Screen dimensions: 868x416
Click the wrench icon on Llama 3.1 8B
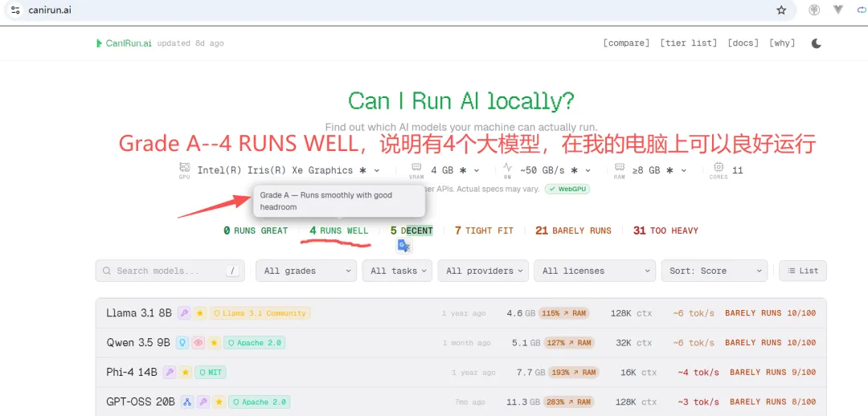tap(184, 313)
